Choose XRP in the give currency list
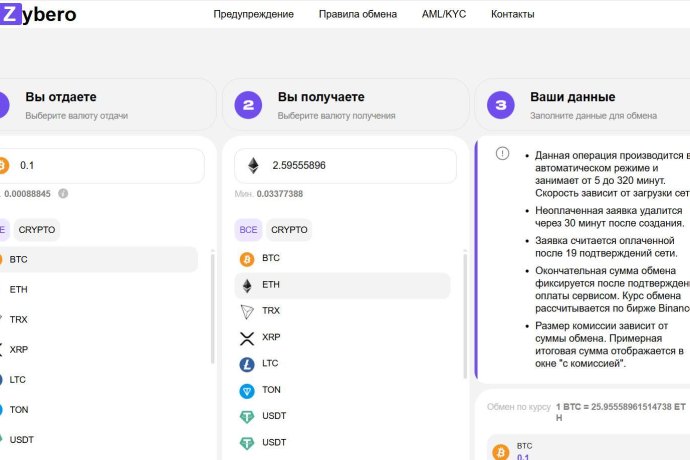This screenshot has height=460, width=690. click(x=99, y=350)
